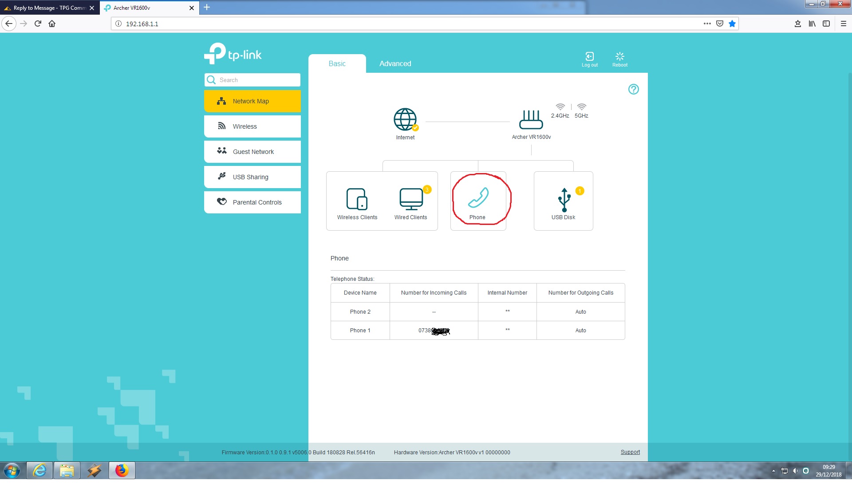Image resolution: width=852 pixels, height=504 pixels.
Task: Open the page actions ellipsis menu
Action: point(707,24)
